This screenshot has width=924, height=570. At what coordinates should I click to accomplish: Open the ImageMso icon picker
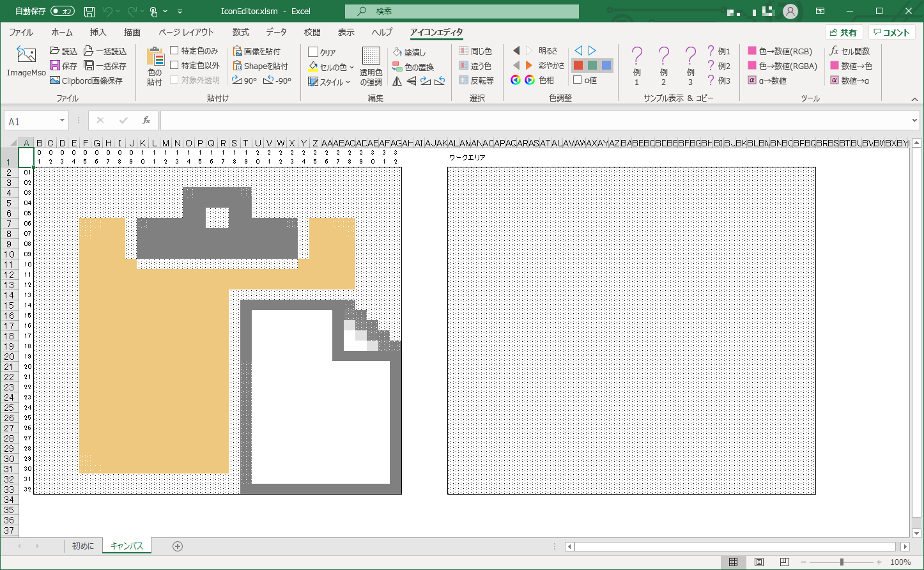(x=26, y=63)
